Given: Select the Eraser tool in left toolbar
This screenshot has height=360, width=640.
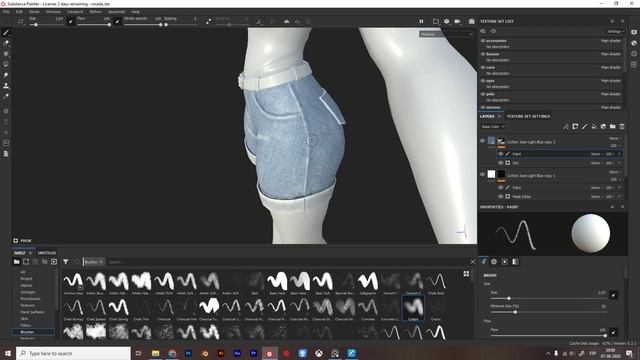Looking at the screenshot, I should 6,43.
